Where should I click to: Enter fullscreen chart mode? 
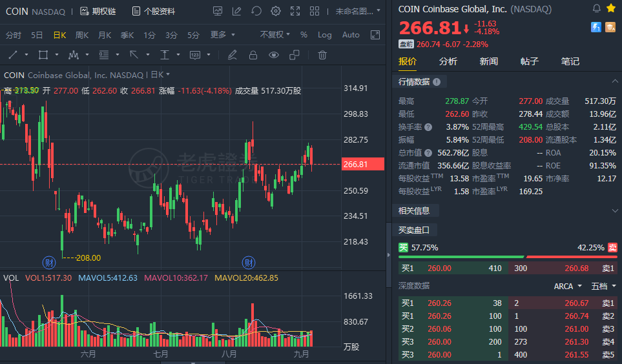(x=295, y=11)
